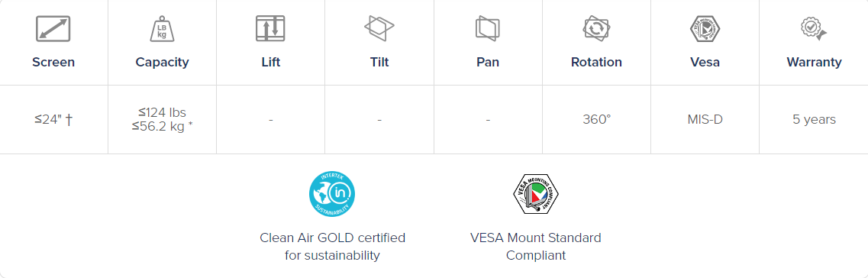Click the Pan icon

point(488,28)
